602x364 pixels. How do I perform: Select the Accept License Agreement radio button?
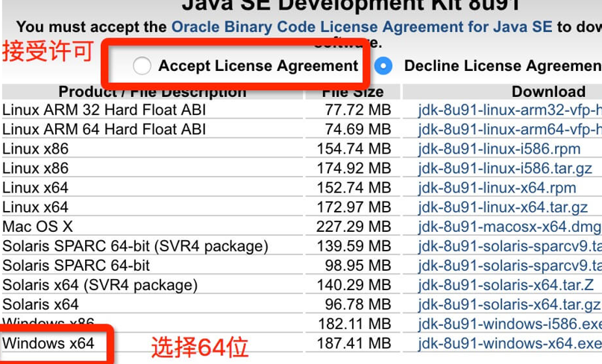[142, 66]
